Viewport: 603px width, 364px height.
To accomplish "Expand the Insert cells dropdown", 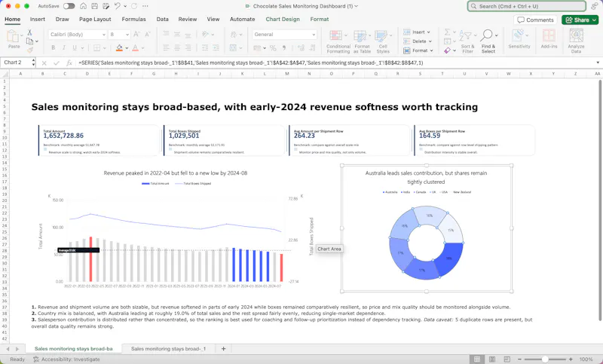I will 428,32.
